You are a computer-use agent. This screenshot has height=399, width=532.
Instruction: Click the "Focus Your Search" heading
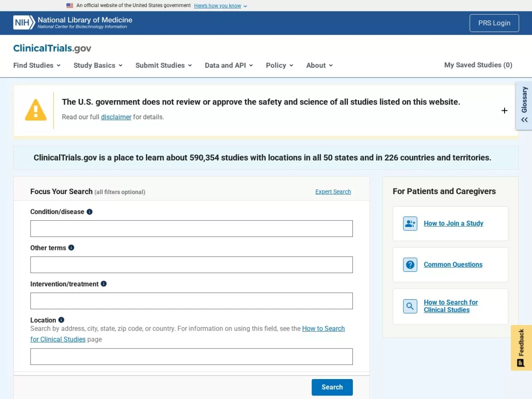pos(61,192)
